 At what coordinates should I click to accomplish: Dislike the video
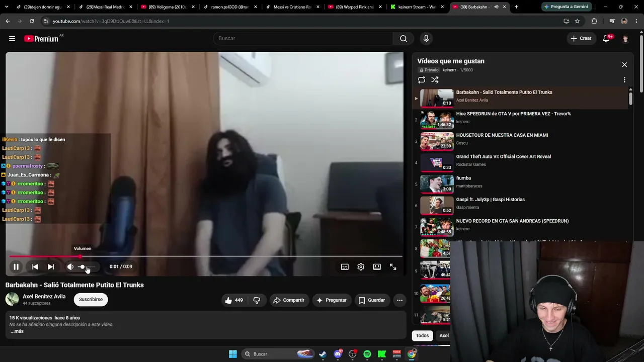coord(257,300)
